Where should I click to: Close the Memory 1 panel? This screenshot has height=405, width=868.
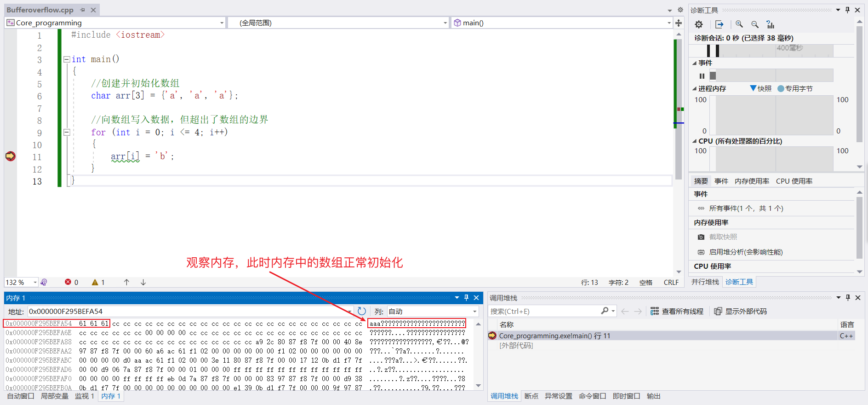(x=476, y=298)
